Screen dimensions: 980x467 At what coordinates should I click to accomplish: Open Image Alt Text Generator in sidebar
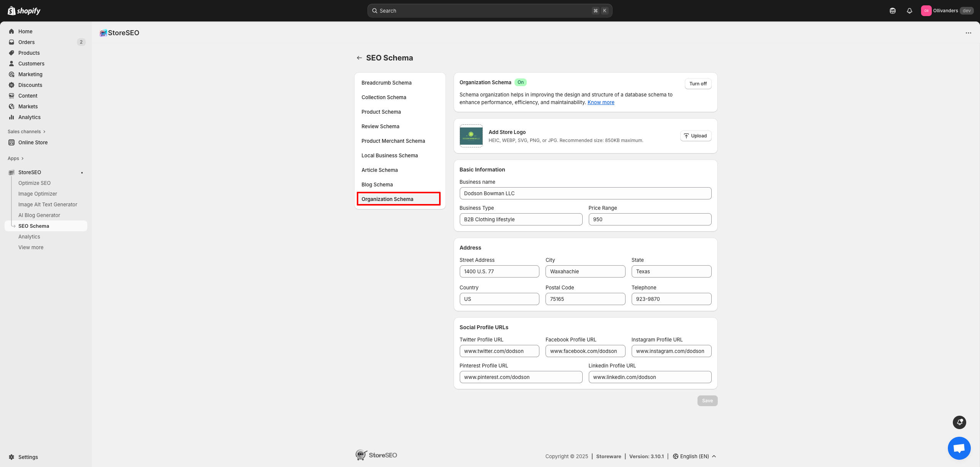tap(47, 204)
